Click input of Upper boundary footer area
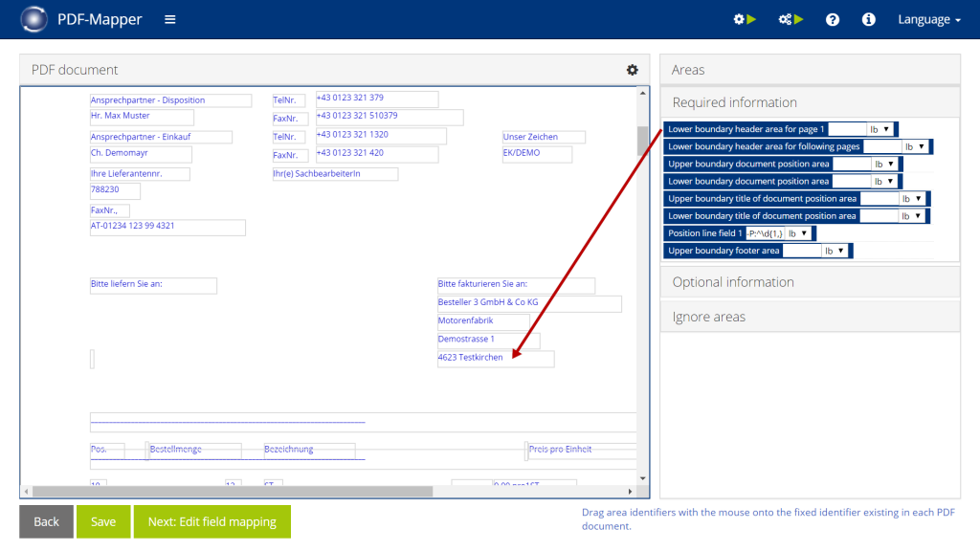 (802, 252)
